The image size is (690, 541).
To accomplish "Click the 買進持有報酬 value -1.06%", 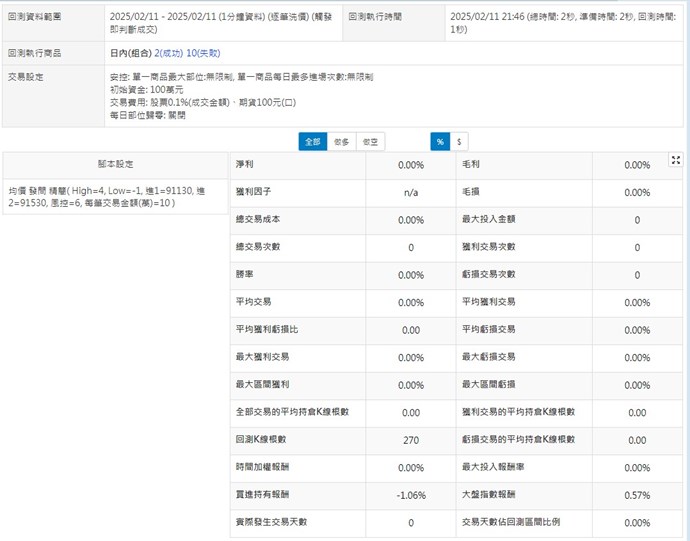I will (411, 495).
